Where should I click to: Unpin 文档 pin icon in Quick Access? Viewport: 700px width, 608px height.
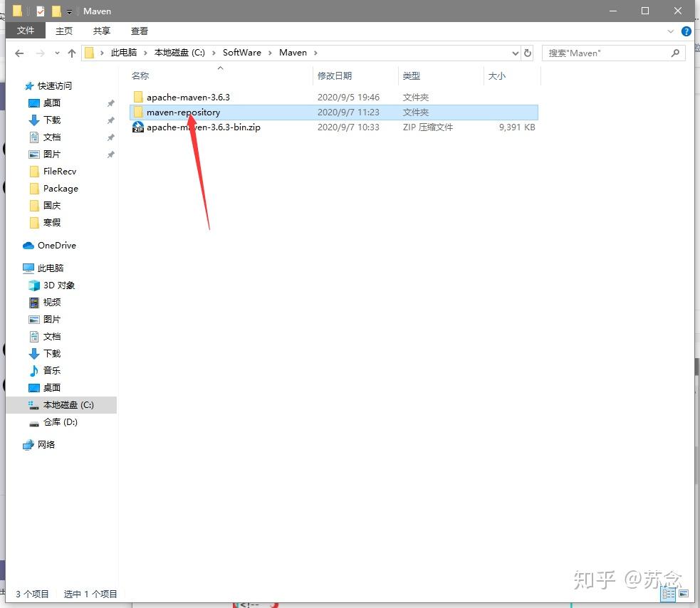pyautogui.click(x=110, y=137)
